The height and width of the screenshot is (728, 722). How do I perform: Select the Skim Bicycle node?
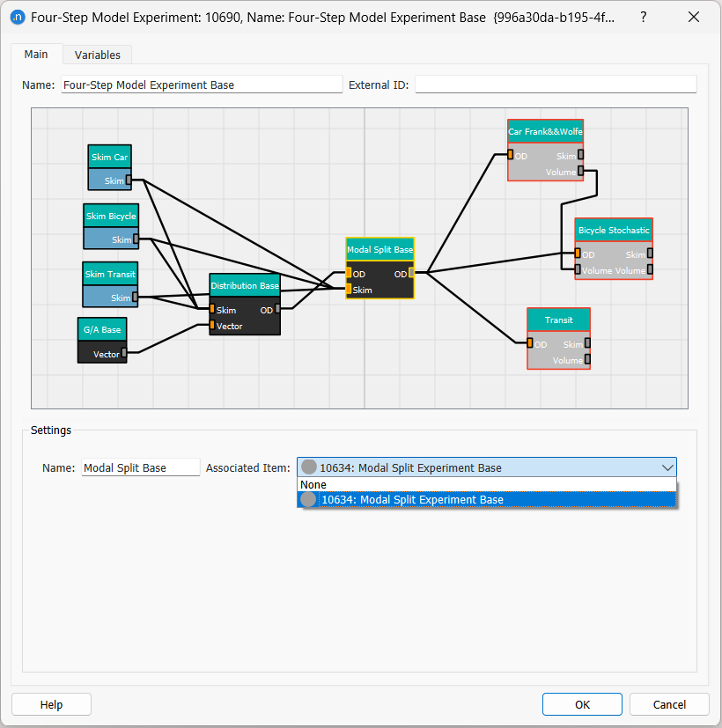(111, 216)
